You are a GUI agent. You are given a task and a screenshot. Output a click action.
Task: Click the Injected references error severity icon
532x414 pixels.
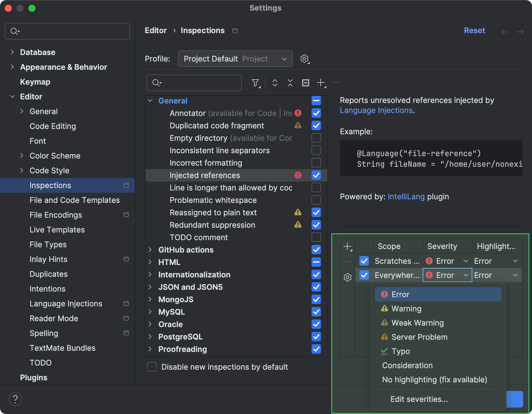[x=298, y=175]
